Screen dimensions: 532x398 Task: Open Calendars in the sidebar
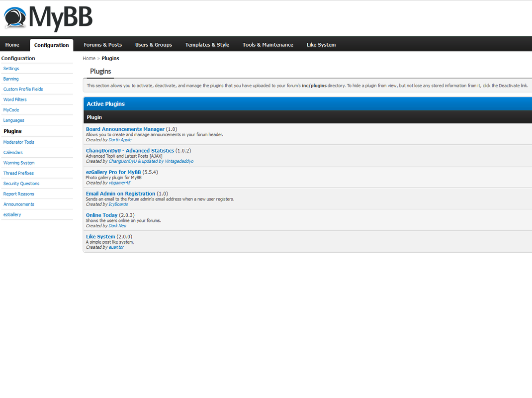click(13, 152)
